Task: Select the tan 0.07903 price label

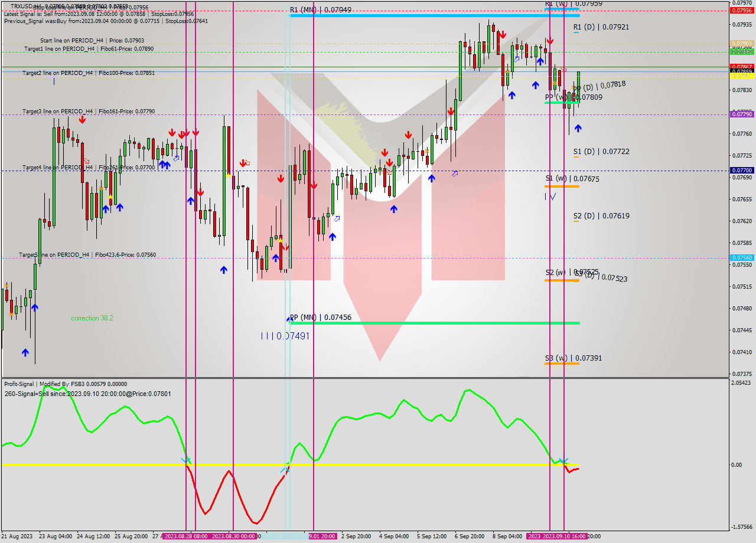Action: (x=741, y=44)
